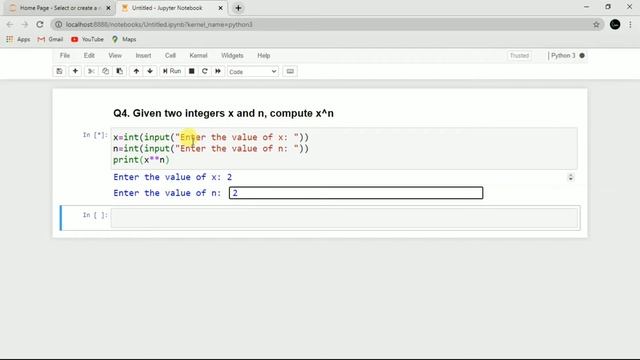The width and height of the screenshot is (640, 360).
Task: Move selected cell down arrow
Action: pyautogui.click(x=150, y=71)
